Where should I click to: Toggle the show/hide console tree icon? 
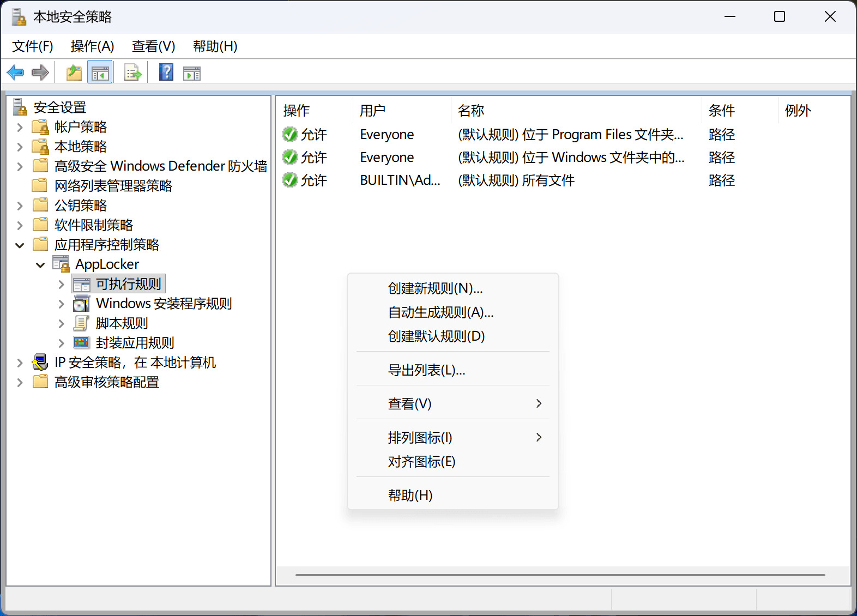click(100, 73)
